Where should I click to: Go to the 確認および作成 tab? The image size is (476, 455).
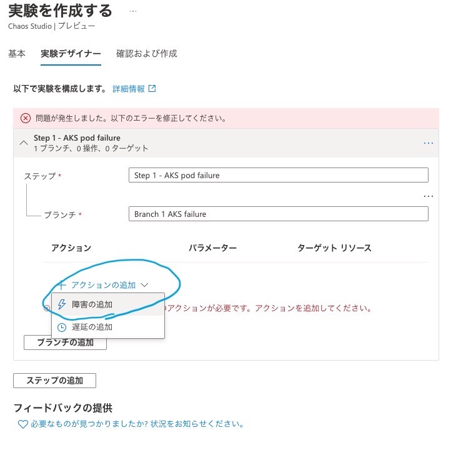[x=147, y=54]
